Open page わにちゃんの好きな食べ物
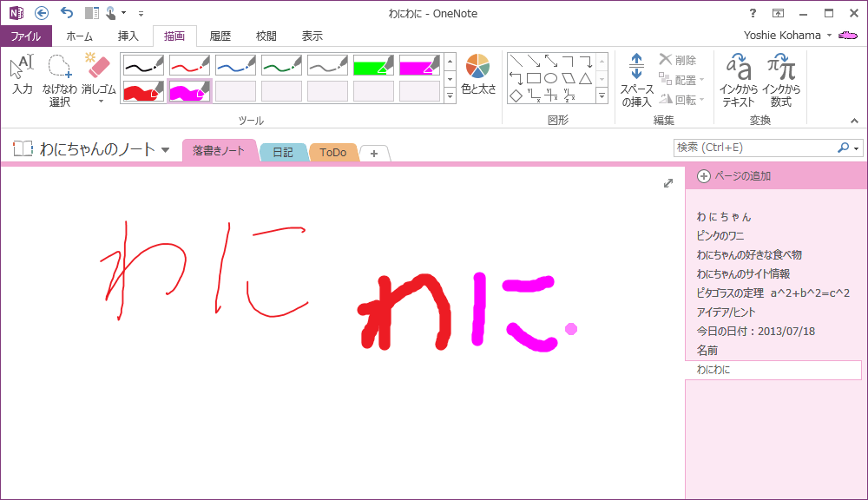This screenshot has height=500, width=868. pos(749,254)
